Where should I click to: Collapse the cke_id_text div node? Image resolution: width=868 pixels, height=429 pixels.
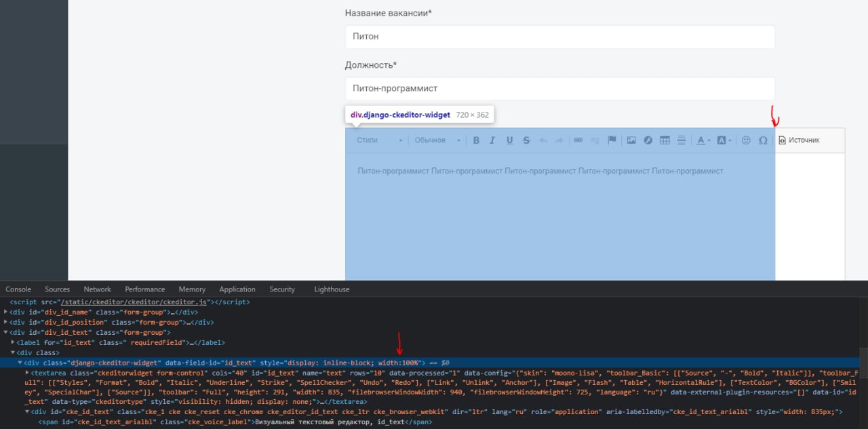pos(27,412)
